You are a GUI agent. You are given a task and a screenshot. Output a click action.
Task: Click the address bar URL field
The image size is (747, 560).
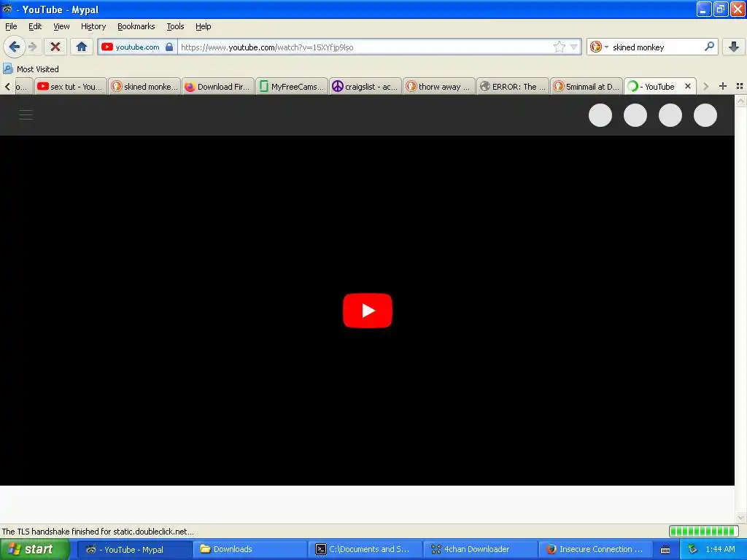click(365, 47)
